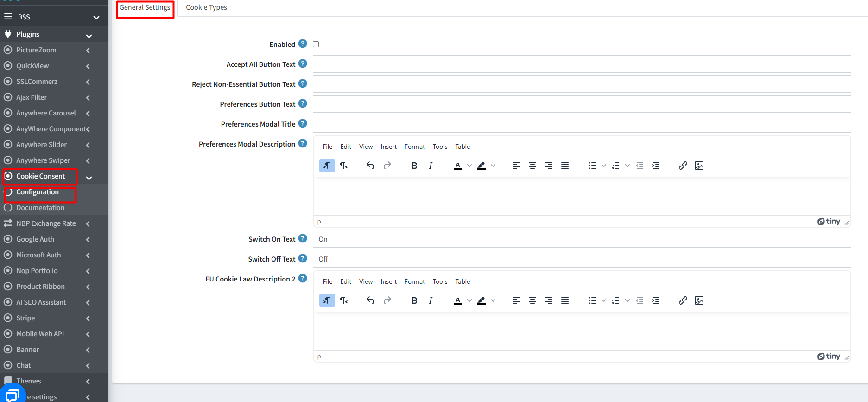Switch to the Cookie Types tab
This screenshot has height=402, width=868.
click(x=206, y=7)
